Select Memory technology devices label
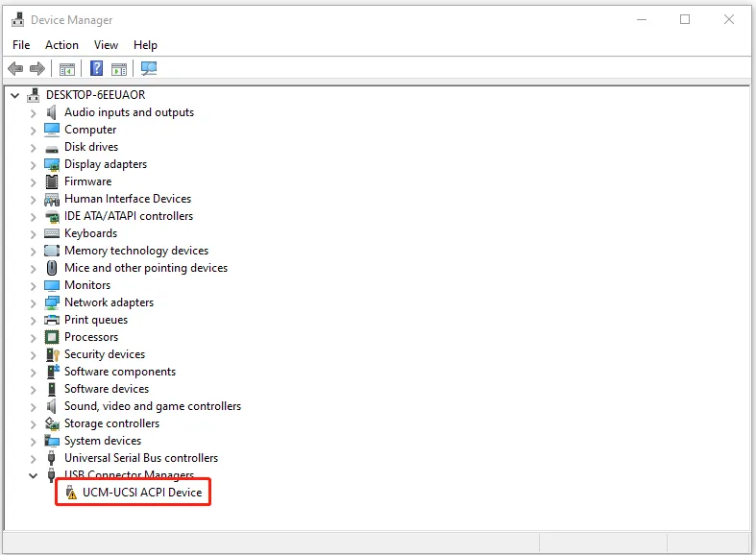This screenshot has width=756, height=555. coord(136,251)
